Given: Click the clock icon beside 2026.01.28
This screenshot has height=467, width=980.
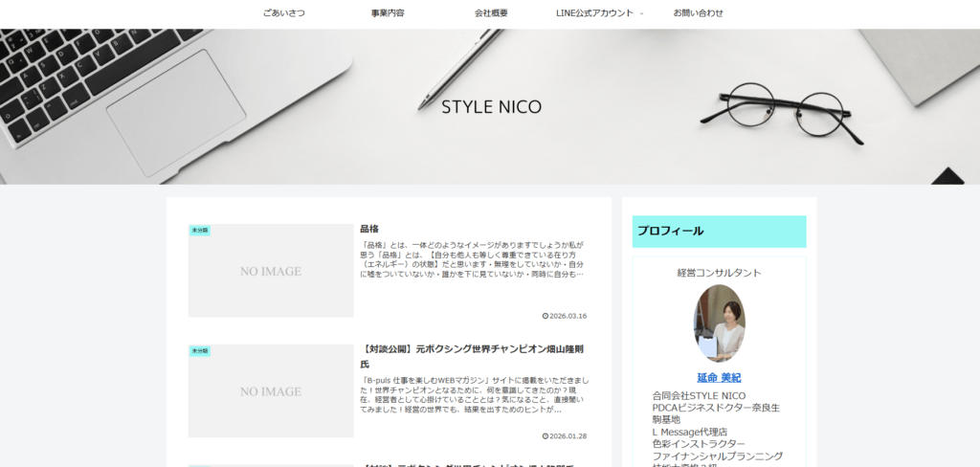Looking at the screenshot, I should 545,436.
